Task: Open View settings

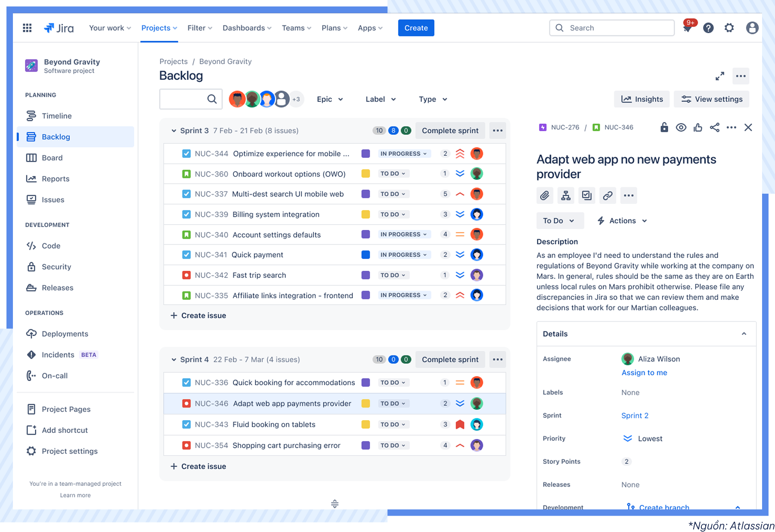Action: (x=712, y=99)
